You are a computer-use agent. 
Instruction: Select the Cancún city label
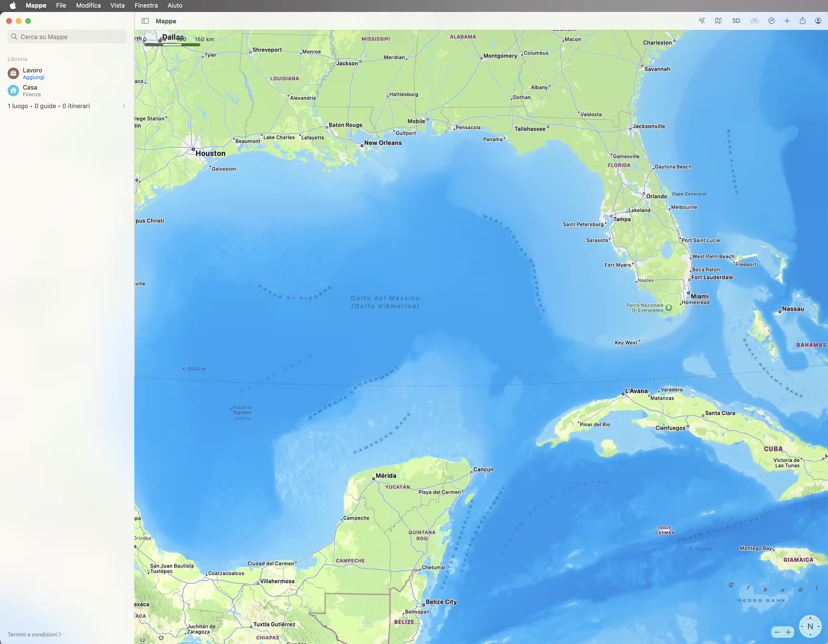483,469
